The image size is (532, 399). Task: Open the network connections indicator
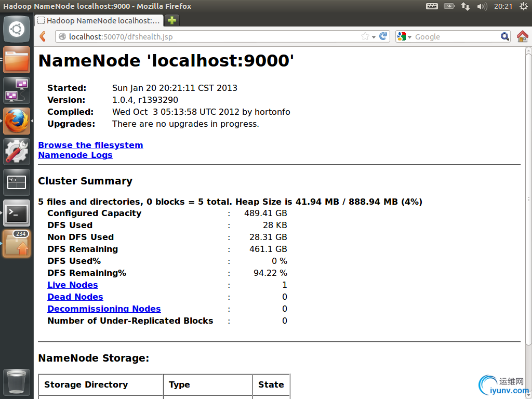coord(465,6)
